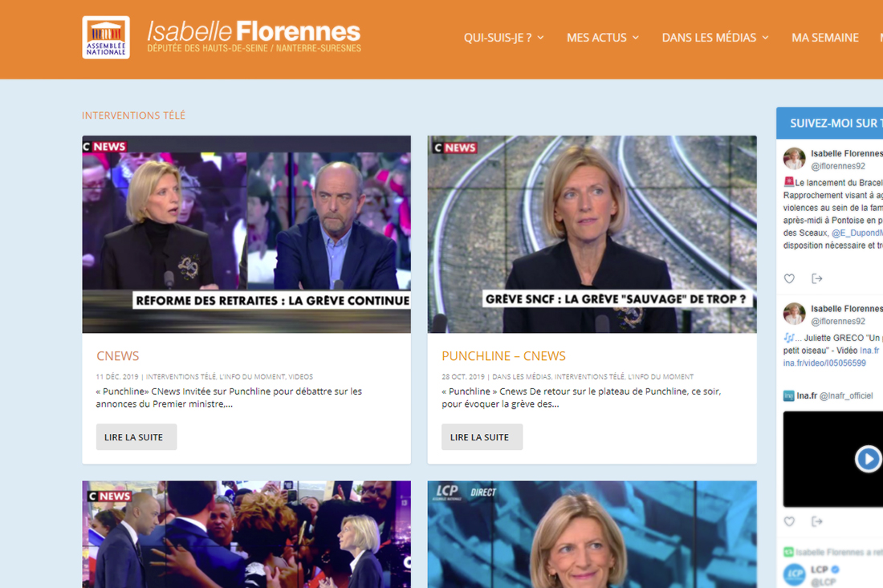Open the PUNCHLINE – CNEWS article title

click(x=503, y=355)
